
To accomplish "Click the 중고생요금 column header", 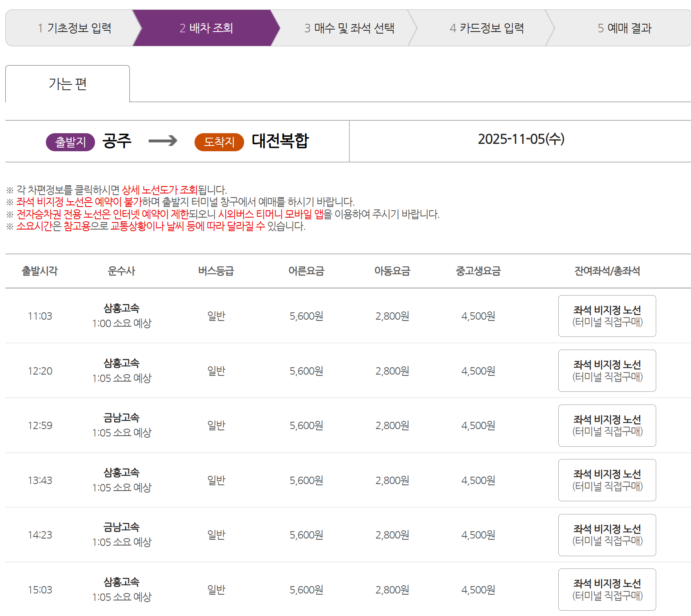I will [478, 271].
